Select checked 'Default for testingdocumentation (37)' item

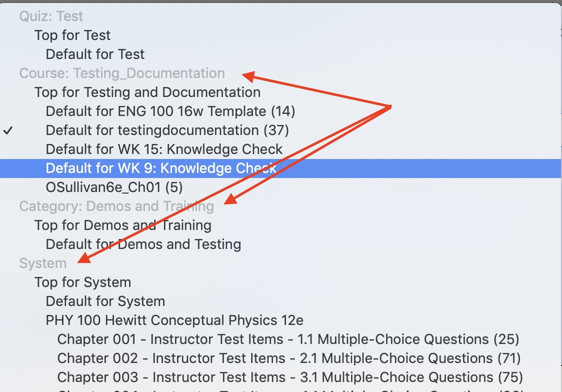167,130
